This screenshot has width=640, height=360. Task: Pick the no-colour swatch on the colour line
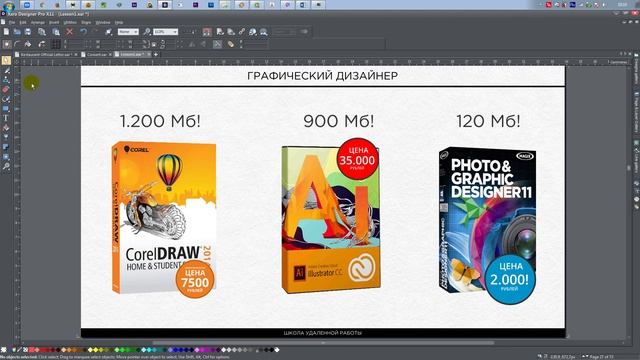tap(25, 350)
